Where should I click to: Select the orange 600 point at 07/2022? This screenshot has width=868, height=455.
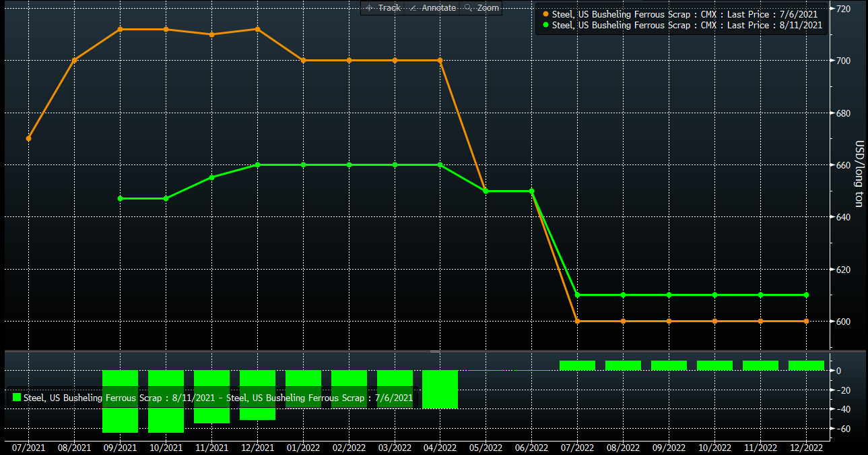(577, 321)
